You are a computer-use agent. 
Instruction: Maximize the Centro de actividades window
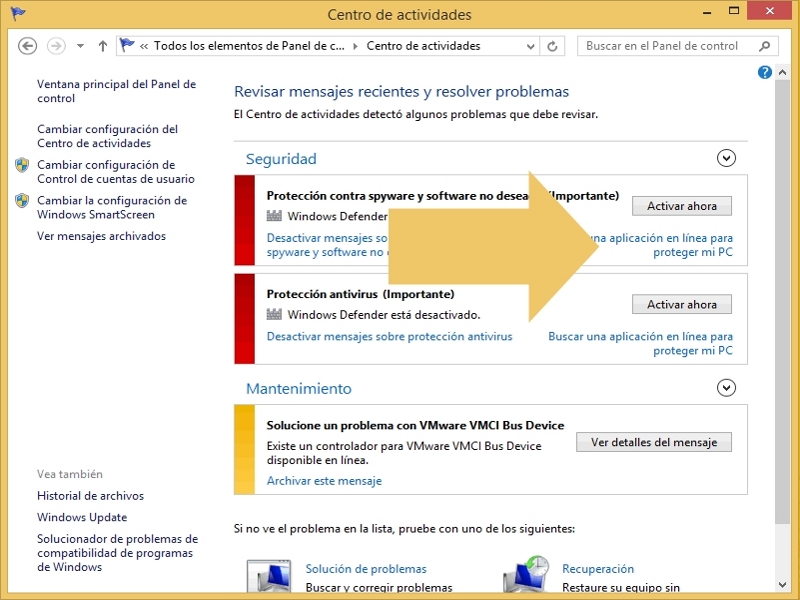point(734,11)
